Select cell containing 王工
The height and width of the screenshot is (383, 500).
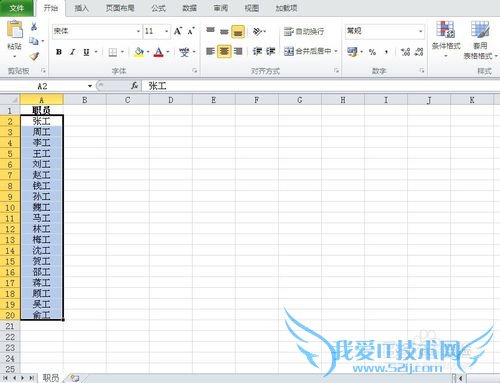pyautogui.click(x=42, y=154)
